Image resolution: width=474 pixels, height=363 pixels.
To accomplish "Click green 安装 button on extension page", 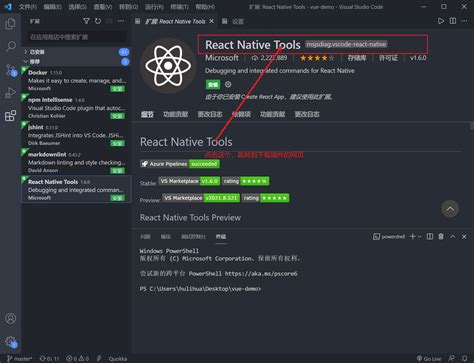I will pyautogui.click(x=213, y=85).
